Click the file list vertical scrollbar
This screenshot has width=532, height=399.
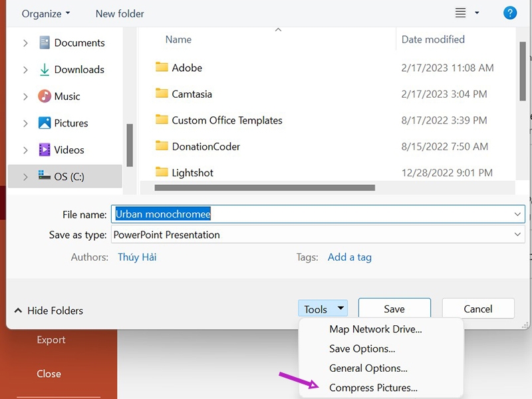[523, 71]
